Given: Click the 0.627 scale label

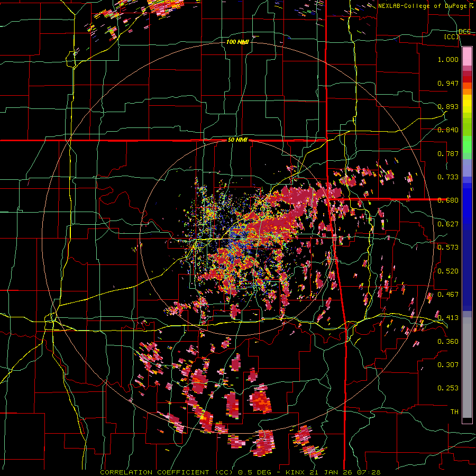Looking at the screenshot, I should tap(448, 224).
